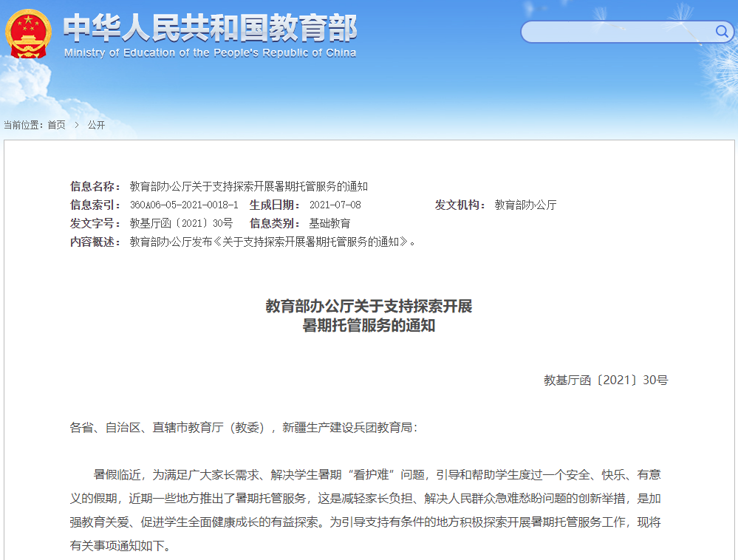The image size is (738, 560).
Task: Select the notice title heading
Action: (x=369, y=314)
